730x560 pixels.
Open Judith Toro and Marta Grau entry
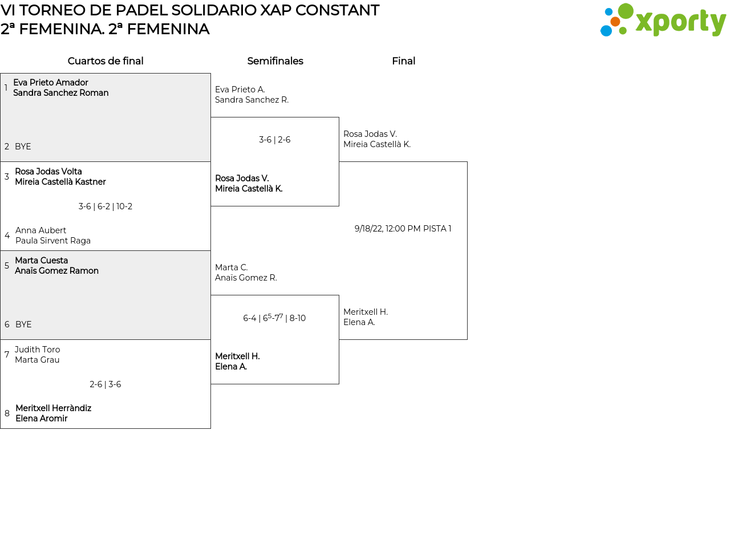(x=37, y=355)
